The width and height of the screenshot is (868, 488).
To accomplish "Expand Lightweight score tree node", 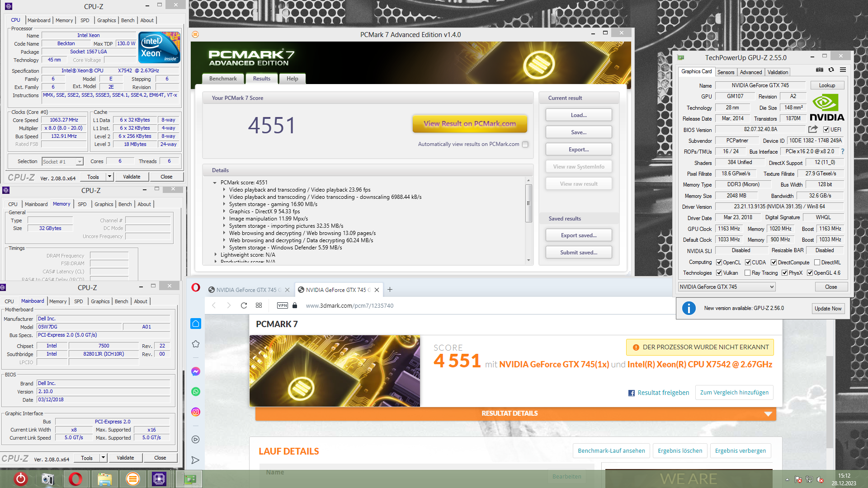I will 215,255.
